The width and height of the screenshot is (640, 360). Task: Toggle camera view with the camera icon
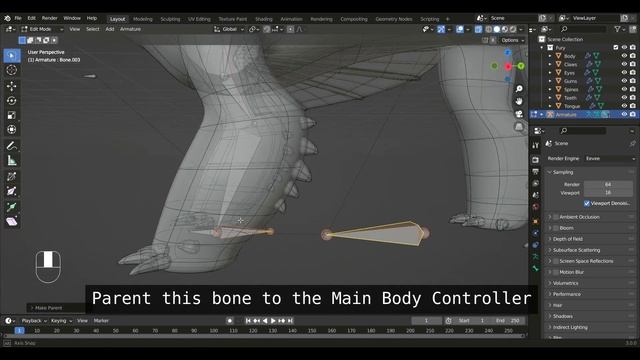[x=519, y=114]
